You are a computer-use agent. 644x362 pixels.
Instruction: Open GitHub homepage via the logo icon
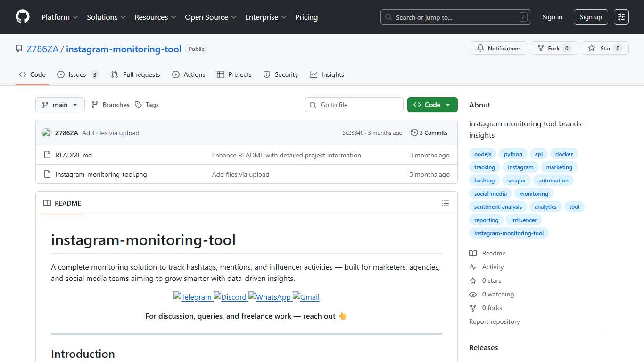point(22,17)
